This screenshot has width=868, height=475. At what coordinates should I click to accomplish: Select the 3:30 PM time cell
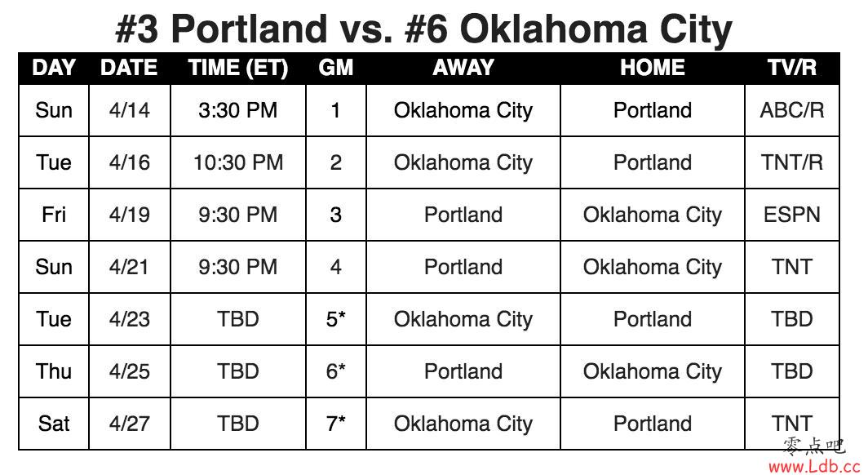pyautogui.click(x=238, y=110)
